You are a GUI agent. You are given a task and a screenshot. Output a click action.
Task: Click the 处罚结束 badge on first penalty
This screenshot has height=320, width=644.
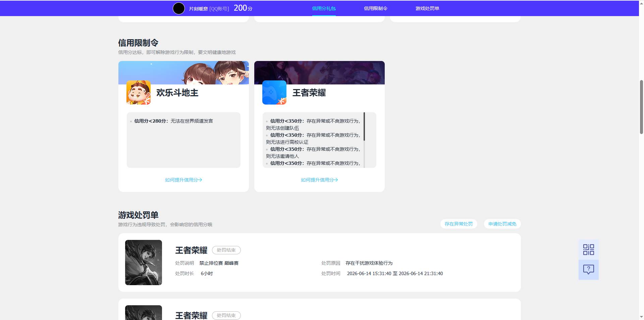pos(226,250)
